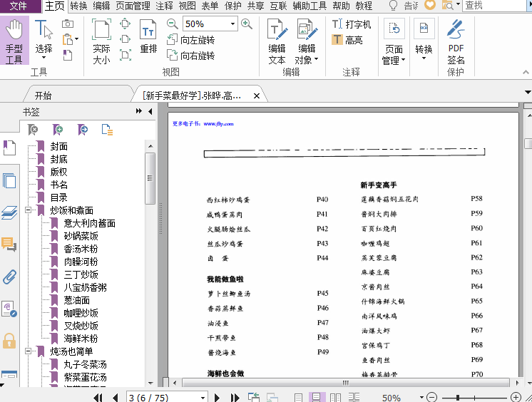Open the www.j9p.com link in the page
This screenshot has height=402, width=532.
(218, 124)
